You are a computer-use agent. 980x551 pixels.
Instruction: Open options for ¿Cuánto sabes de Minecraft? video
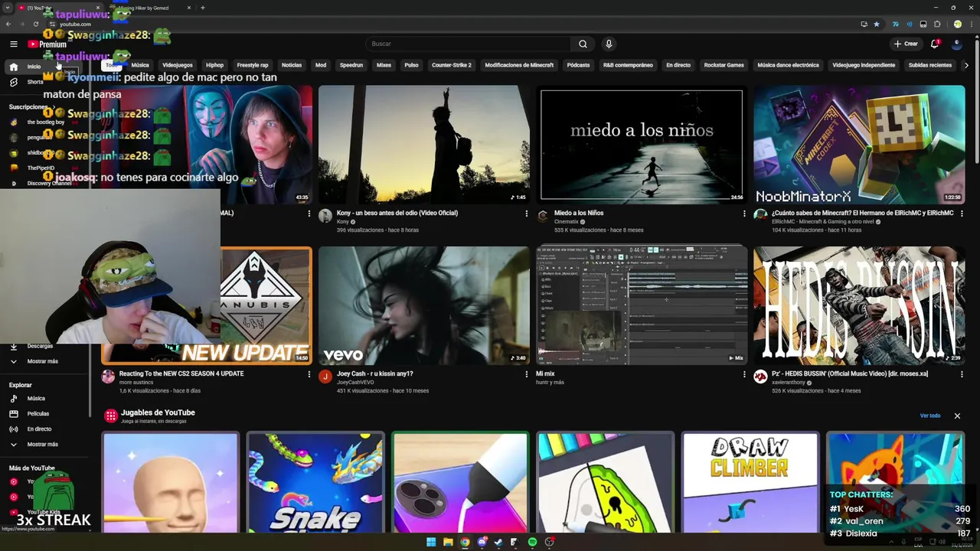click(x=962, y=214)
